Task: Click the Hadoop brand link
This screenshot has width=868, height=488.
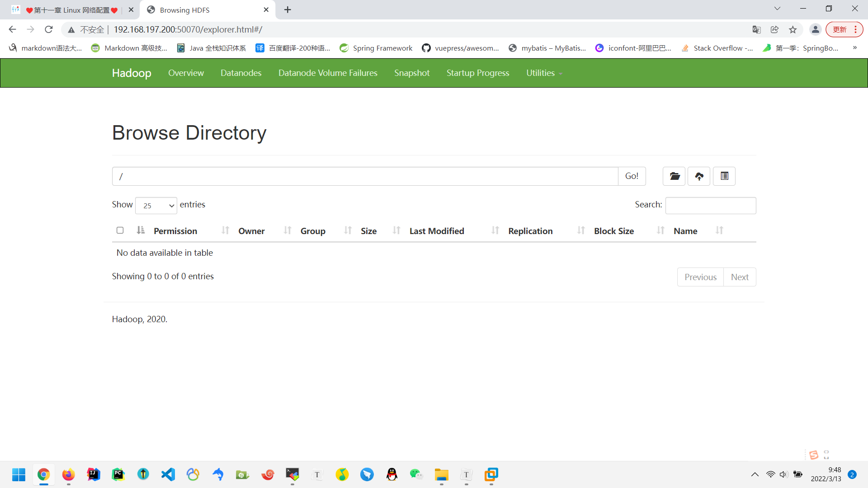Action: click(132, 73)
